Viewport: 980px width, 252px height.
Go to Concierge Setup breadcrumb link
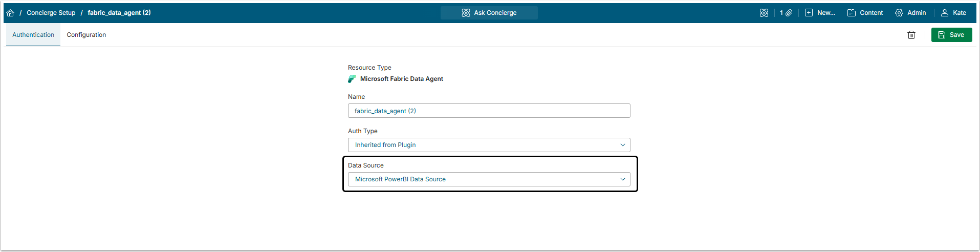coord(51,13)
